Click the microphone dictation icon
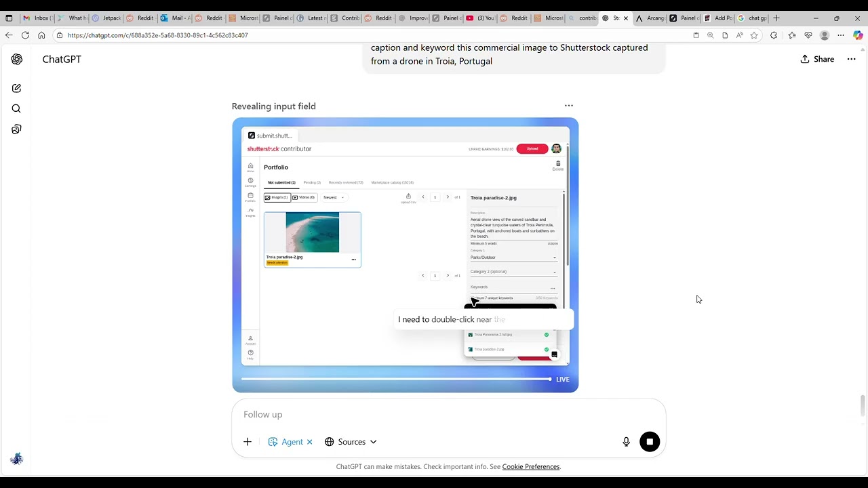 627,442
